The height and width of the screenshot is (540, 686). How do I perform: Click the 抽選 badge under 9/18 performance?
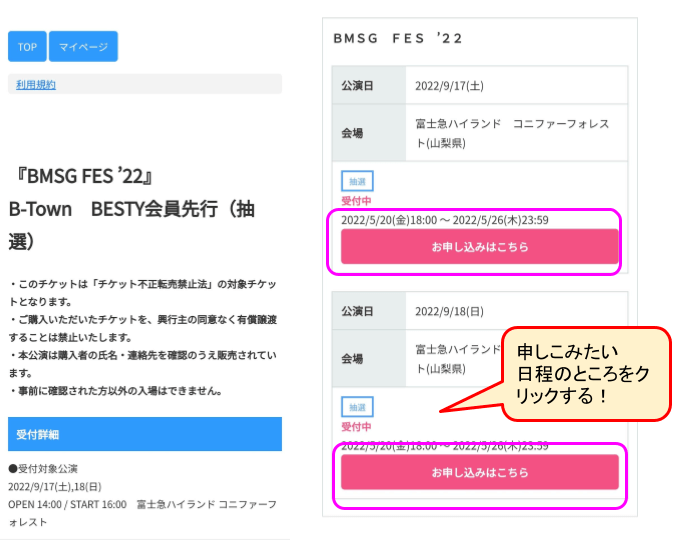coord(357,407)
